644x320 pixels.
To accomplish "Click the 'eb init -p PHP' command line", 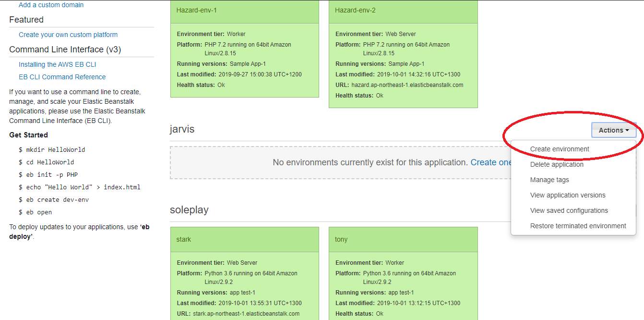I will click(x=48, y=174).
